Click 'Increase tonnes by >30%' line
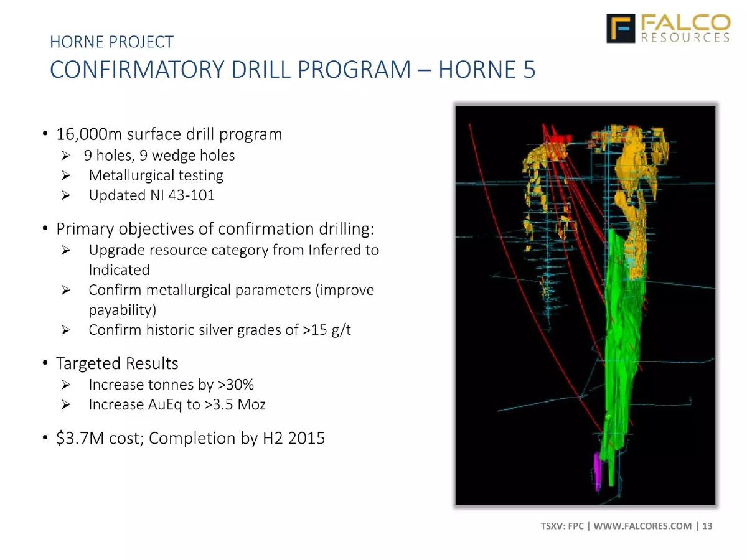This screenshot has height=560, width=747. (171, 384)
